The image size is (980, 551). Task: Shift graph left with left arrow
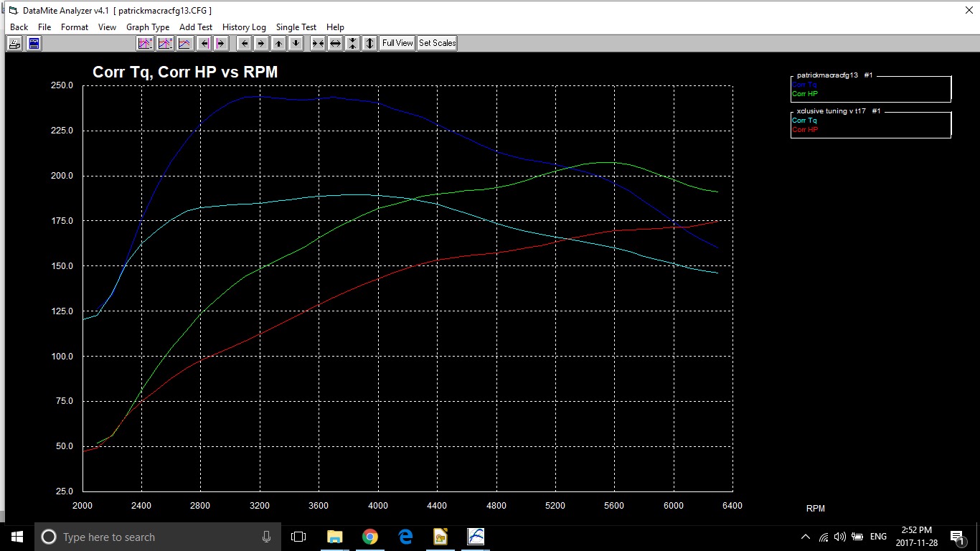(x=245, y=43)
